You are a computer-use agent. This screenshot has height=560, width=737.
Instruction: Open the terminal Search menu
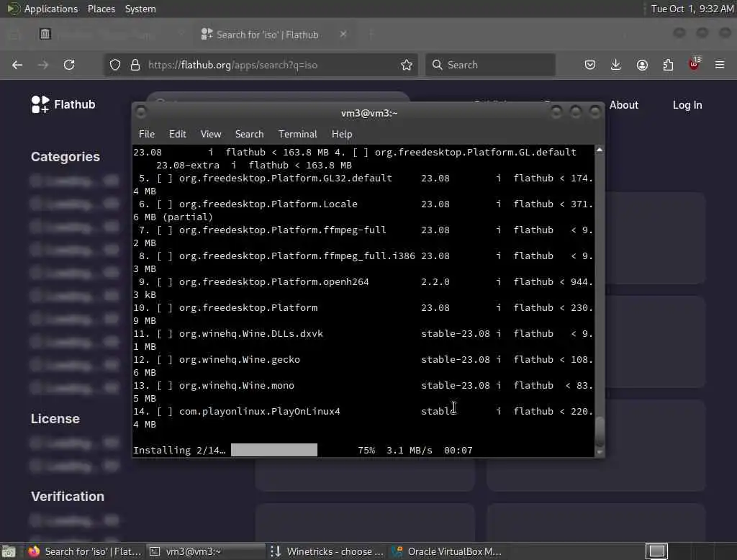tap(249, 134)
